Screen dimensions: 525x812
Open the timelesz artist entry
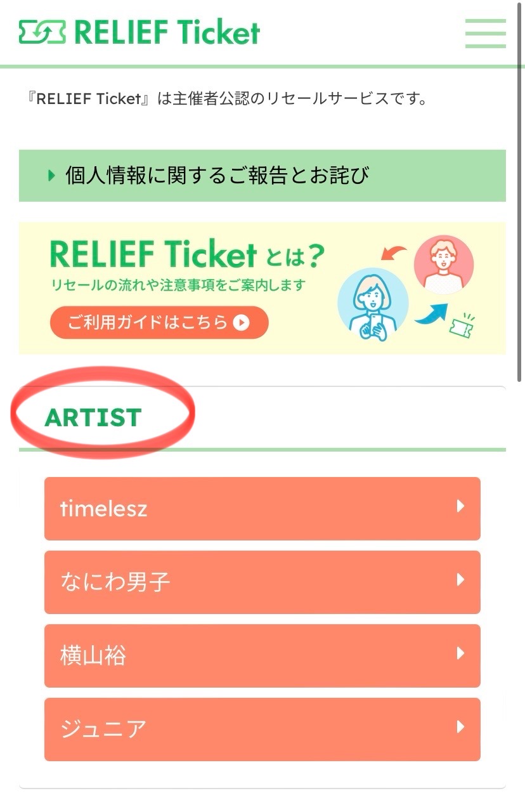262,509
